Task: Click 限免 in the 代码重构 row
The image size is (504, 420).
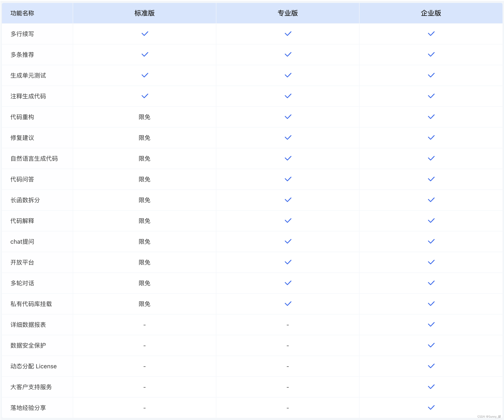Action: pos(145,117)
